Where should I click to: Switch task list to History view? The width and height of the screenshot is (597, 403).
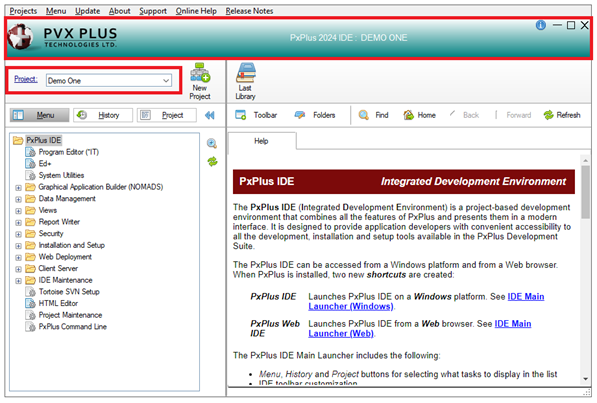tap(103, 115)
